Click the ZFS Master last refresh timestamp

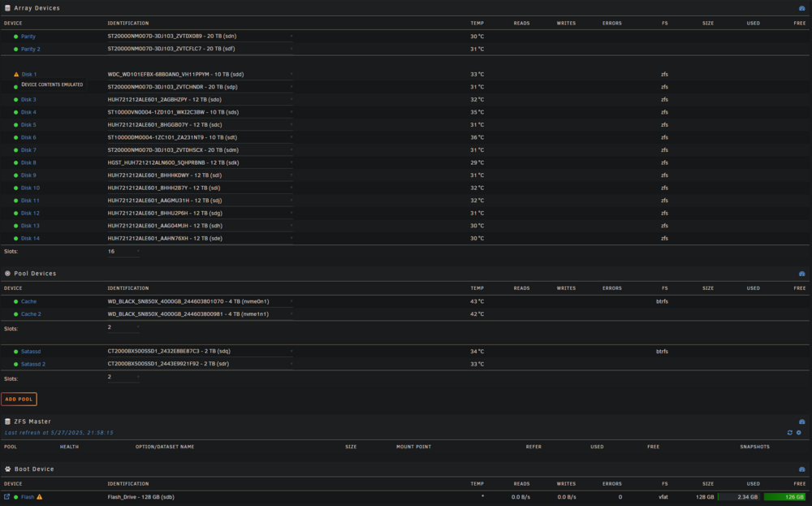pos(59,432)
